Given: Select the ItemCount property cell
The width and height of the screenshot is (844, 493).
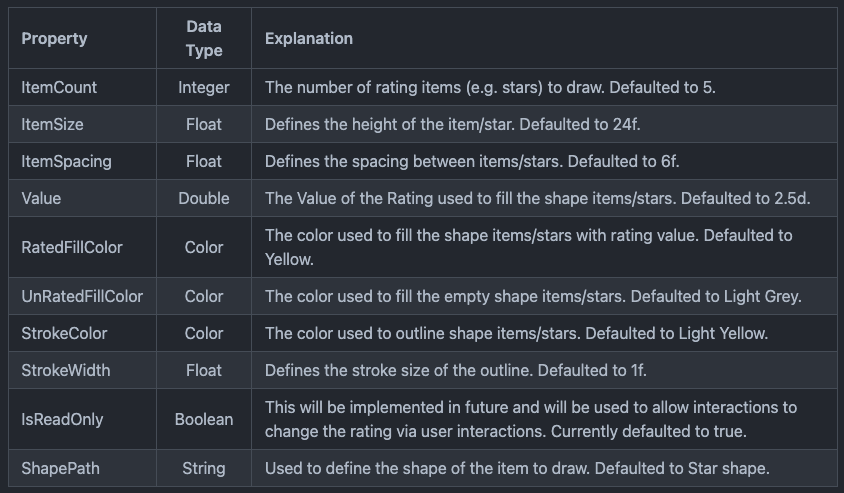Looking at the screenshot, I should click(x=59, y=87).
